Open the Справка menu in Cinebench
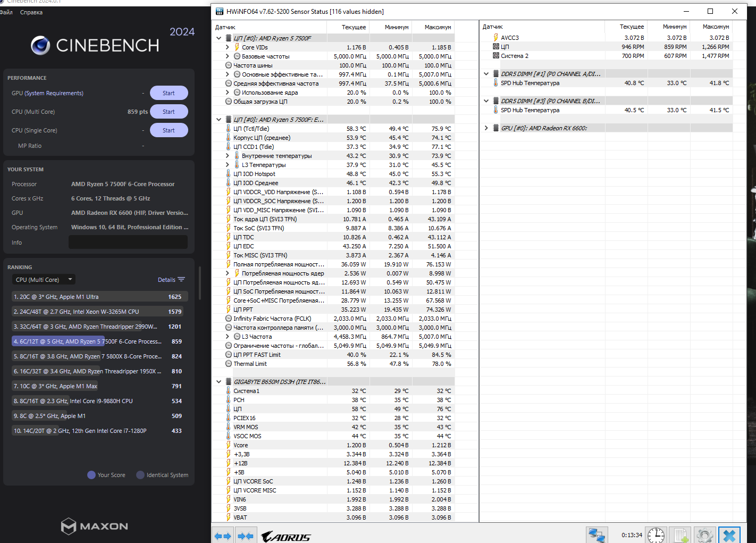 (x=31, y=12)
